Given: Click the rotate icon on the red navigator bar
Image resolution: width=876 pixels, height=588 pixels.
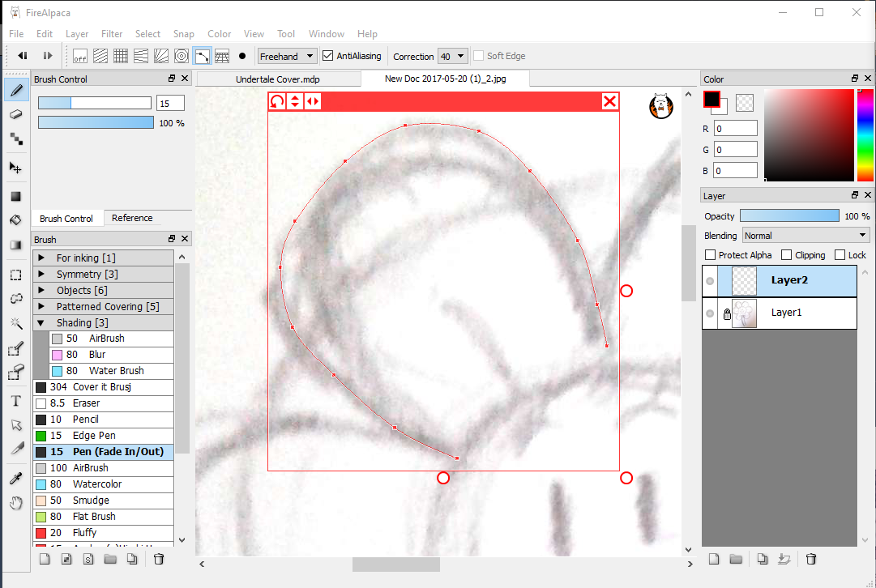Looking at the screenshot, I should click(x=277, y=101).
